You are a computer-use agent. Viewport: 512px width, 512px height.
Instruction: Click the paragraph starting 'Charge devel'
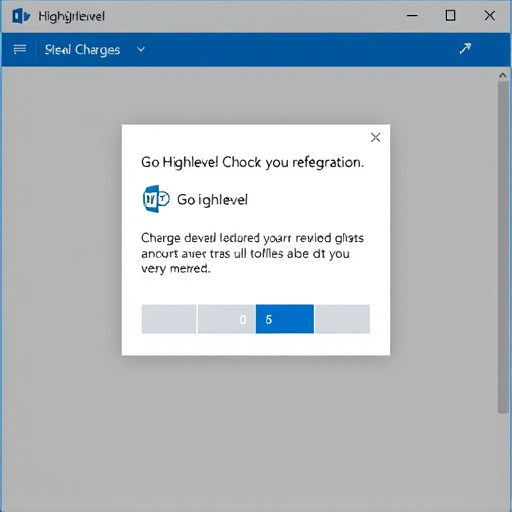click(252, 253)
